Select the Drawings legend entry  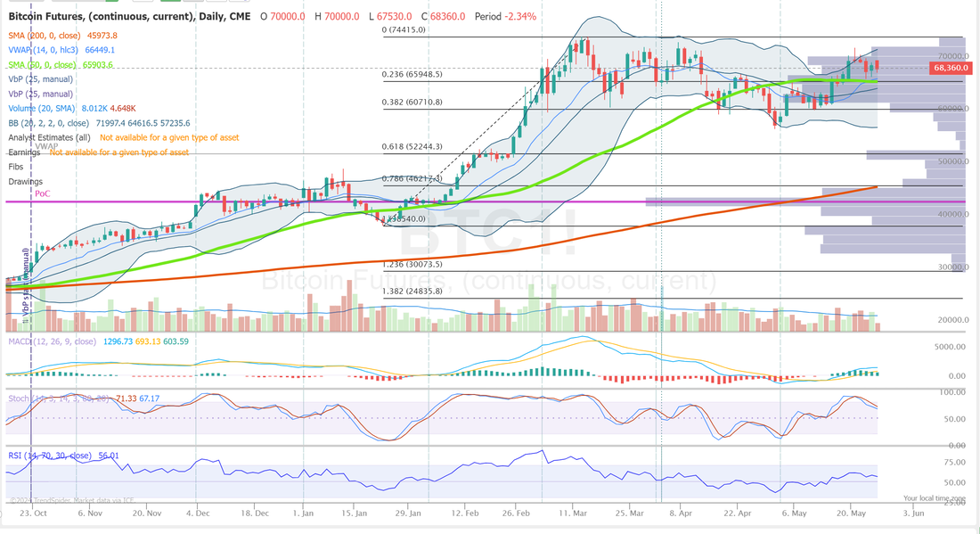[26, 182]
